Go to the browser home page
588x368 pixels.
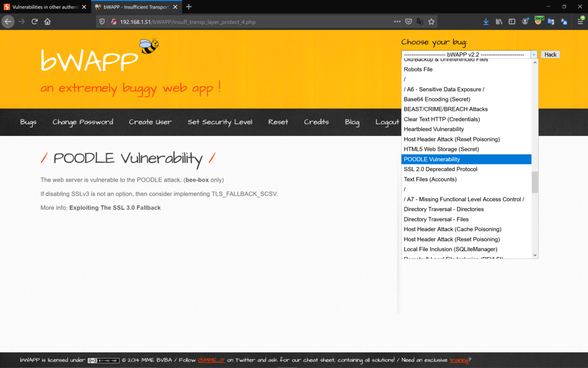pyautogui.click(x=48, y=22)
